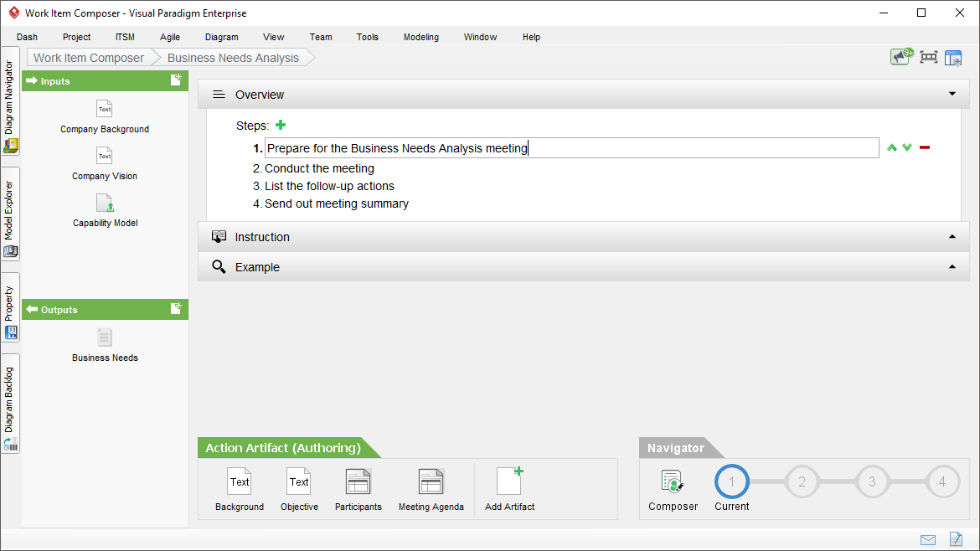This screenshot has height=551, width=980.
Task: Open the Dash menu
Action: pos(27,37)
